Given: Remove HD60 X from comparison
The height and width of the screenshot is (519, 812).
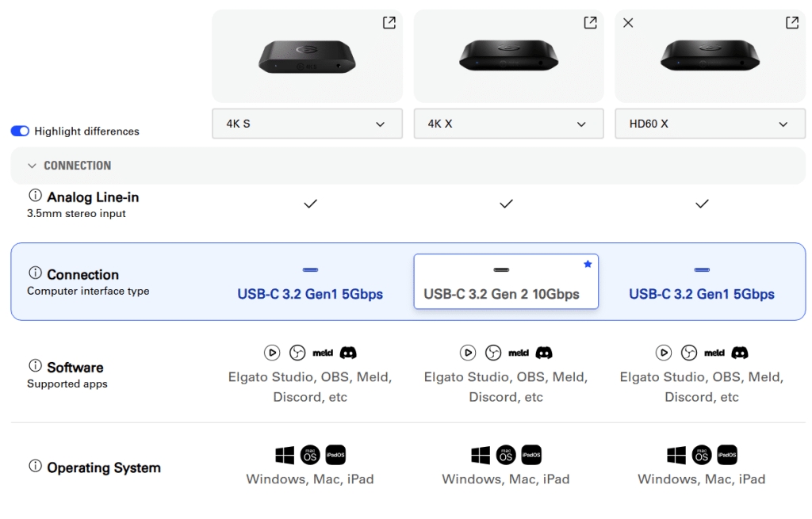Looking at the screenshot, I should pos(628,23).
